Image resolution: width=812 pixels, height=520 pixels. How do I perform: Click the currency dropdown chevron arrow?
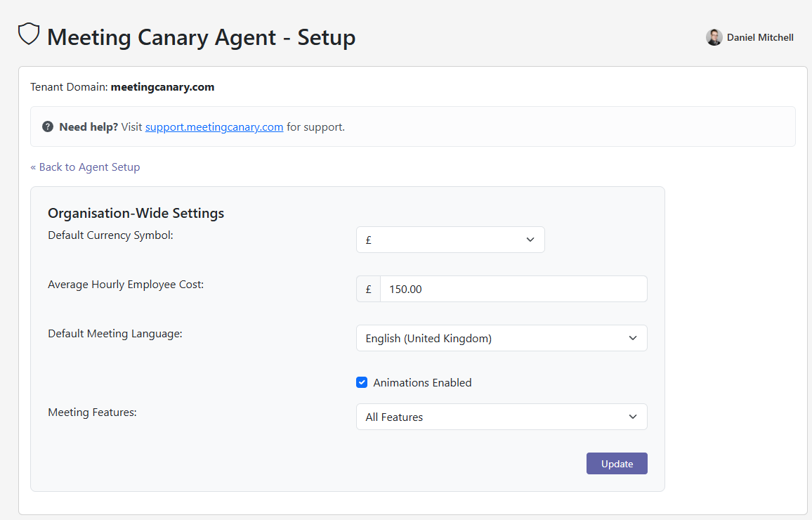tap(530, 240)
